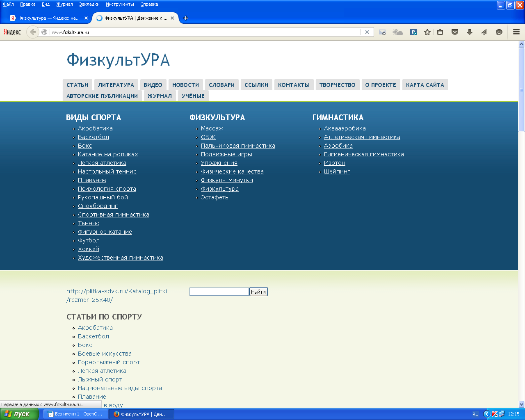Image resolution: width=525 pixels, height=420 pixels.
Task: Open a new tab with plus button
Action: (186, 18)
